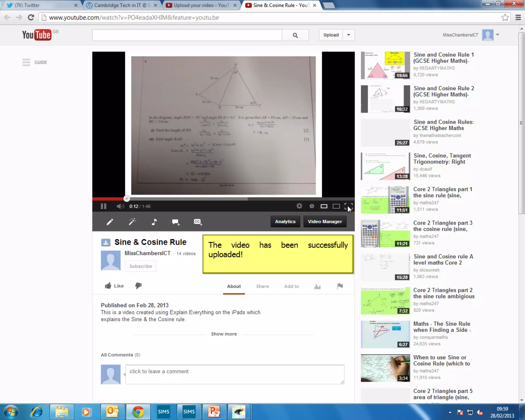This screenshot has width=525, height=420.
Task: Go to the YouTube home logo
Action: [x=37, y=35]
